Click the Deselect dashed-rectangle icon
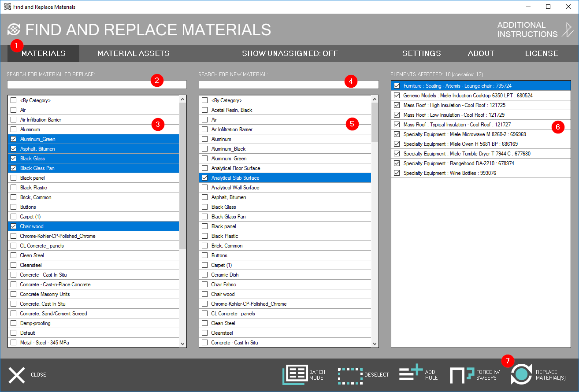The height and width of the screenshot is (392, 579). [x=350, y=375]
